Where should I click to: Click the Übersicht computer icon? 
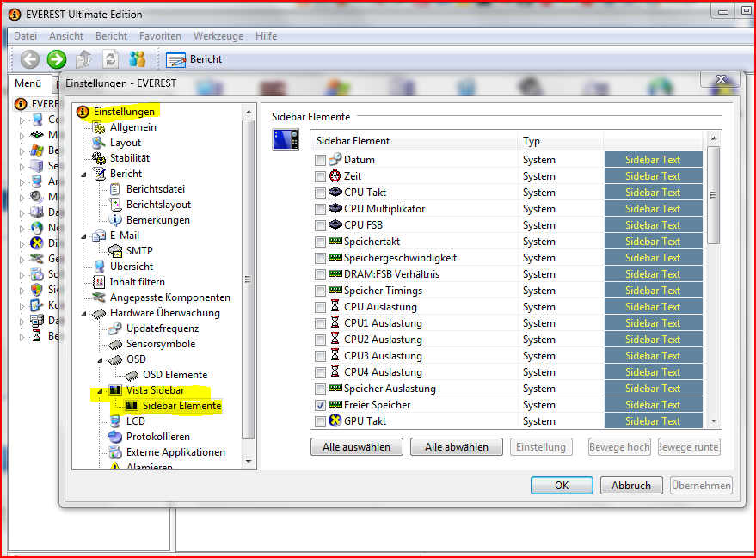tap(99, 267)
